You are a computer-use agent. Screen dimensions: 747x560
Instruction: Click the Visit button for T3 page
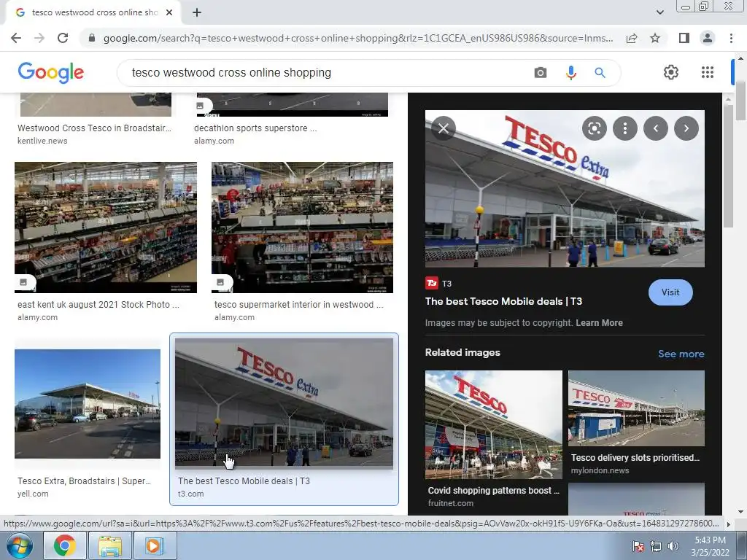coord(670,292)
